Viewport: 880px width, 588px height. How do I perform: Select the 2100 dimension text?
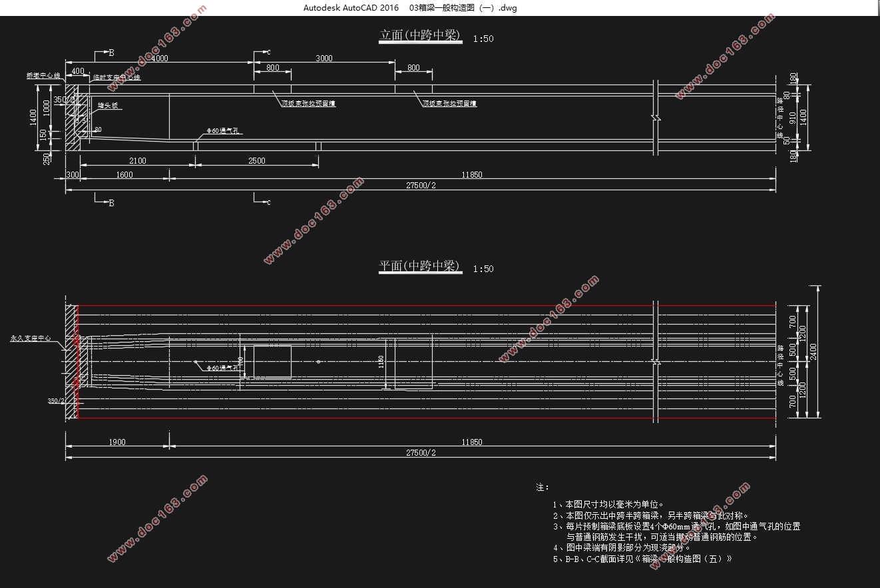click(138, 160)
